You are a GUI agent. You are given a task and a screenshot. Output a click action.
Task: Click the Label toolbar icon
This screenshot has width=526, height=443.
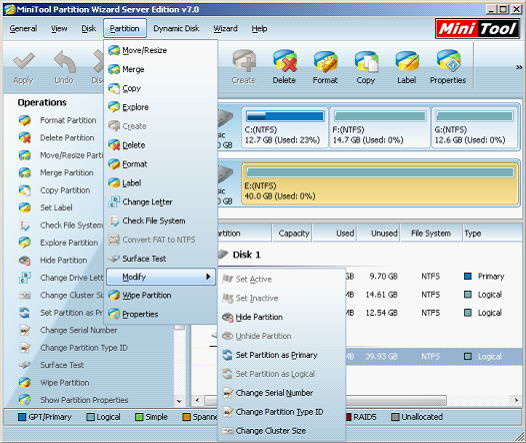click(407, 67)
